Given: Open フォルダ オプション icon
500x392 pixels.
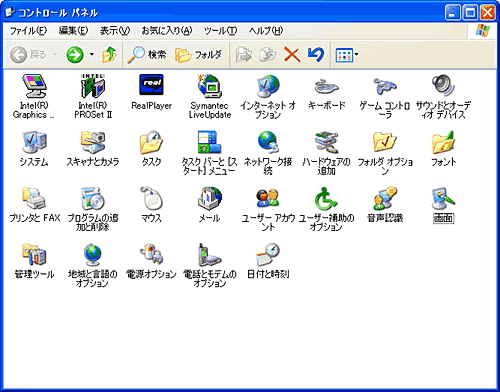Looking at the screenshot, I should pos(385,142).
